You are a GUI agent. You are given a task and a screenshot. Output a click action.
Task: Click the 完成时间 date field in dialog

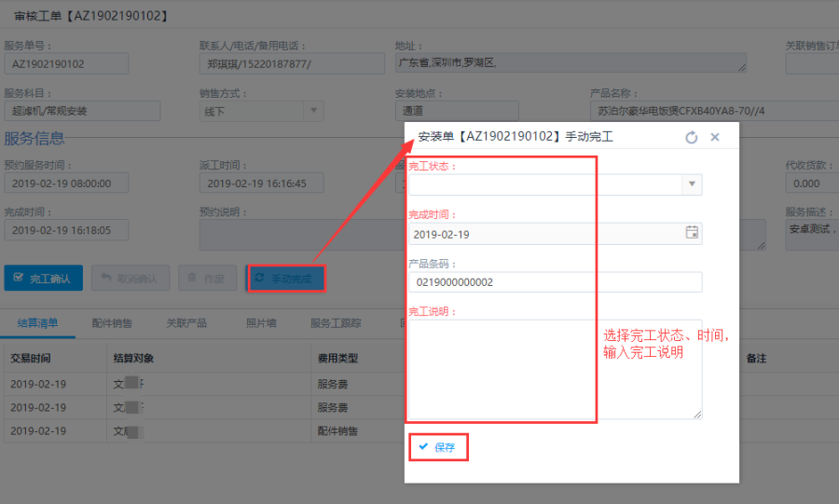click(x=545, y=234)
